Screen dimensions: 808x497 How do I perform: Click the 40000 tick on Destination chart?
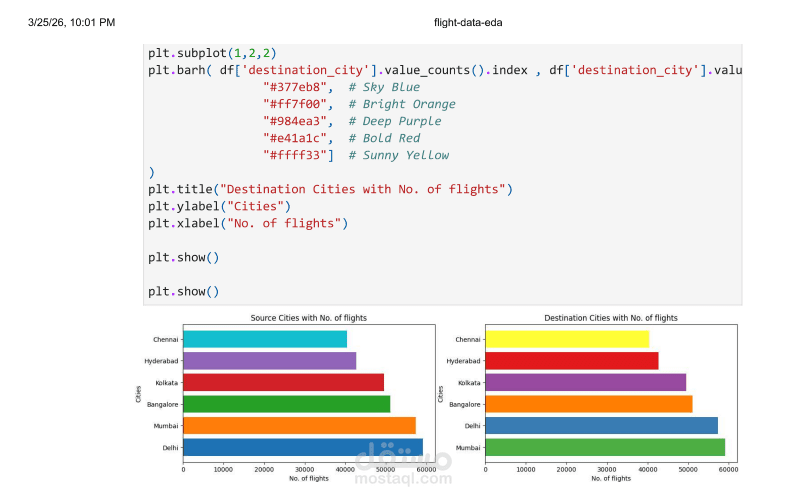pos(647,469)
